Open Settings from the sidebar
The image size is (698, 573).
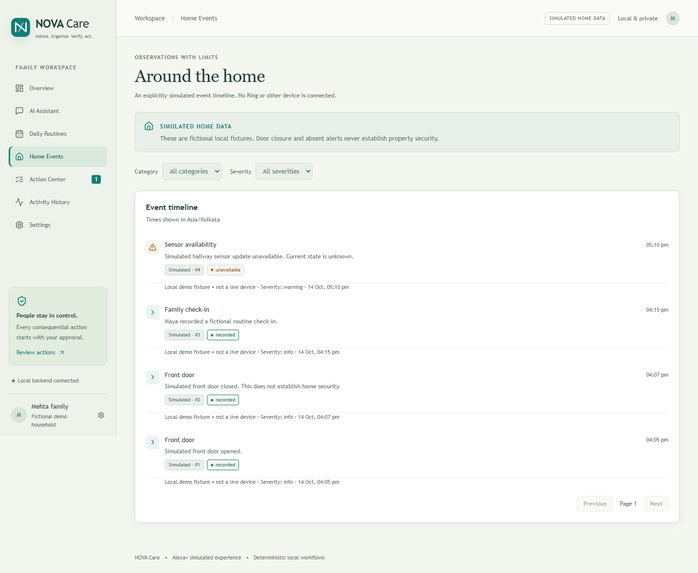click(x=58, y=225)
